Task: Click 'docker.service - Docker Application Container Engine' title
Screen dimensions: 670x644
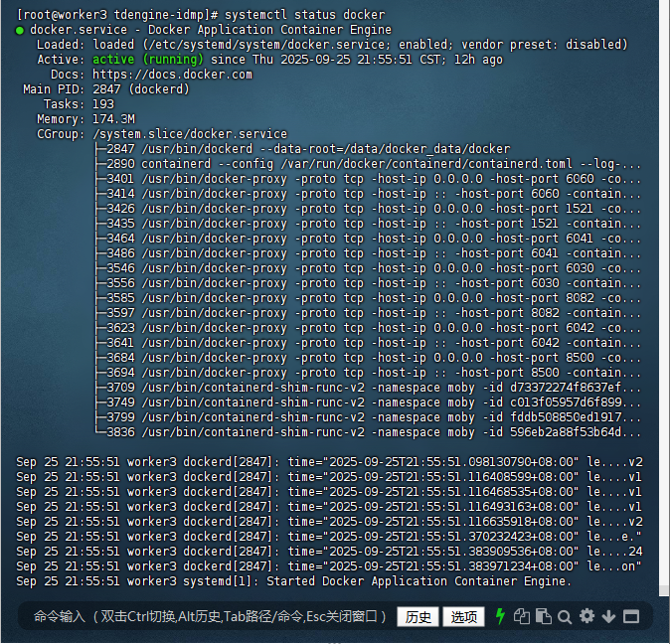Action: [211, 30]
